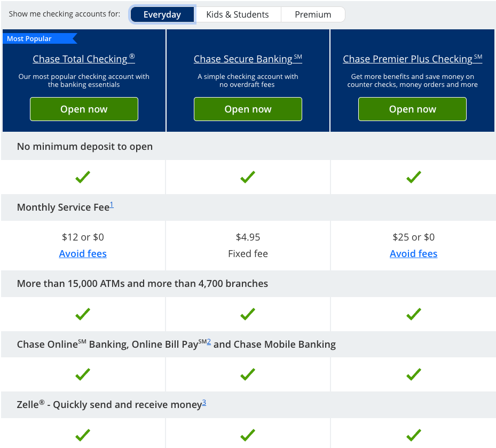Screen dimensions: 496x448
Task: Click Avoid fees under $12 or $0
Action: click(83, 254)
